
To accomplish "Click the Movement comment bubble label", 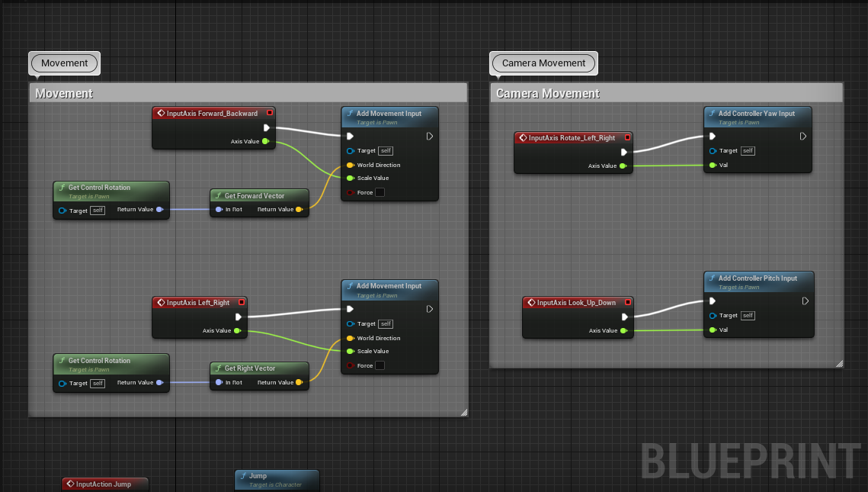I will coord(65,63).
